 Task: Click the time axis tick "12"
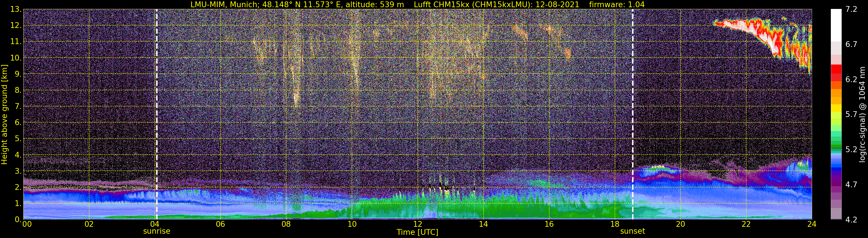coord(417,224)
